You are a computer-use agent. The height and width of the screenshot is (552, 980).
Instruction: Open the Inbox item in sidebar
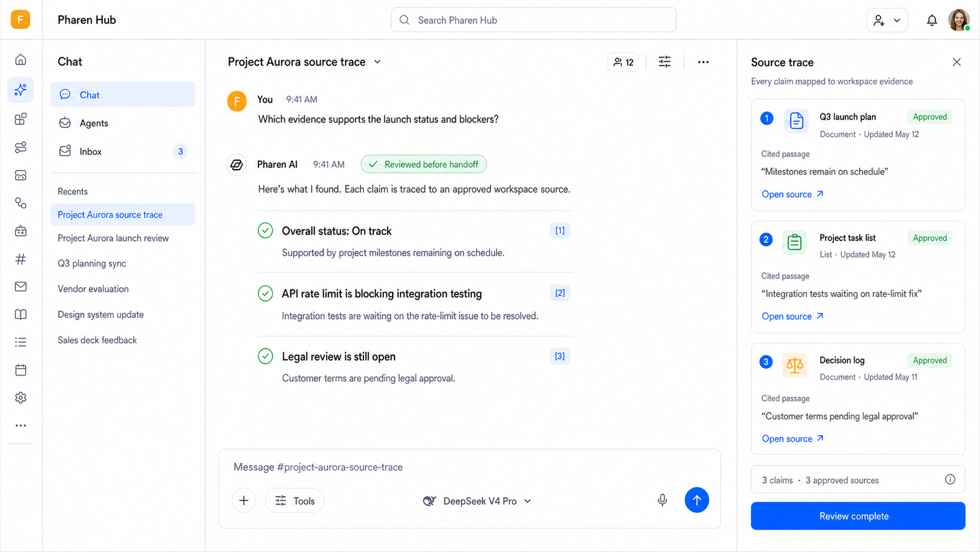(x=122, y=151)
